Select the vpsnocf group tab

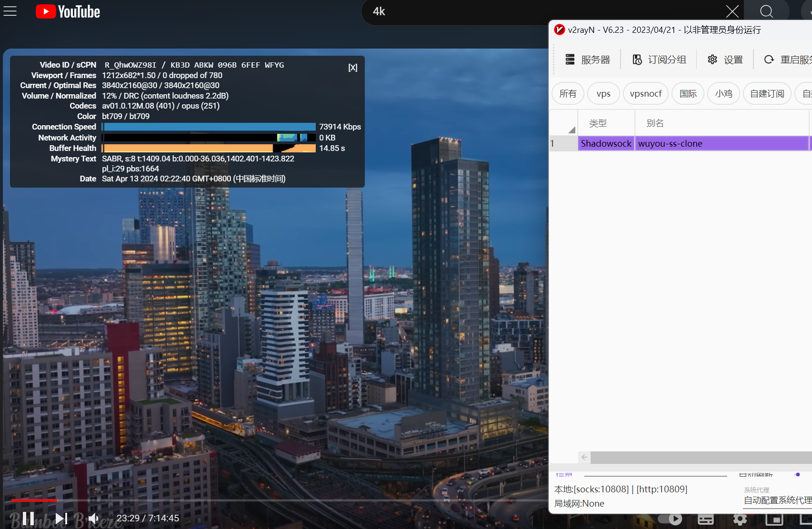click(645, 93)
